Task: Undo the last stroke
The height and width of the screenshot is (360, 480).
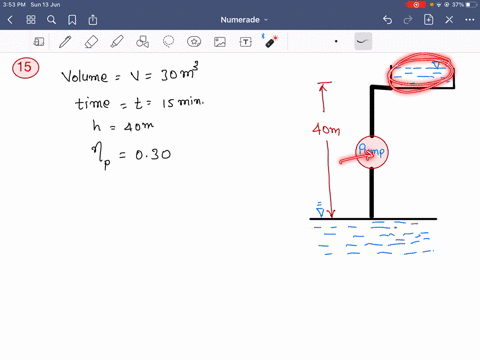Action: 387,20
